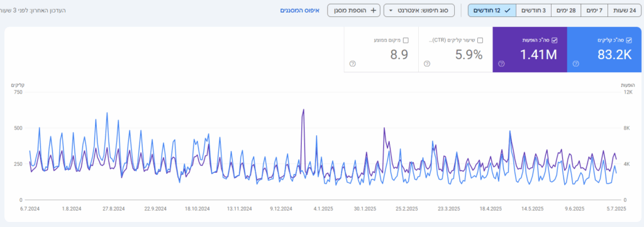Enable the CTR (שיעור קליקים) checkbox
This screenshot has width=644, height=227.
pos(480,40)
